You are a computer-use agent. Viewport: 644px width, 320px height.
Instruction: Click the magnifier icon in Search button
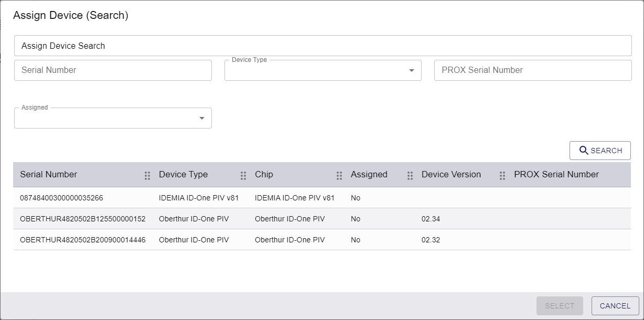click(x=584, y=151)
